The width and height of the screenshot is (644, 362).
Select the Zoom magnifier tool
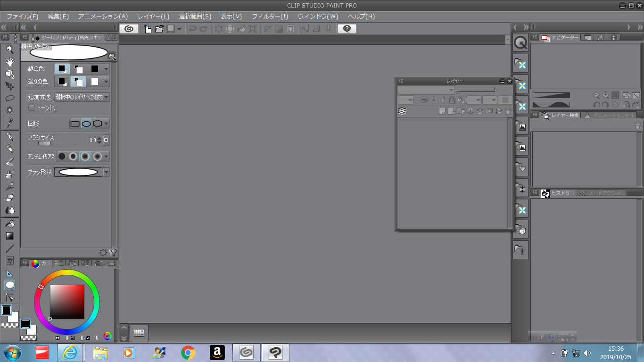(9, 49)
